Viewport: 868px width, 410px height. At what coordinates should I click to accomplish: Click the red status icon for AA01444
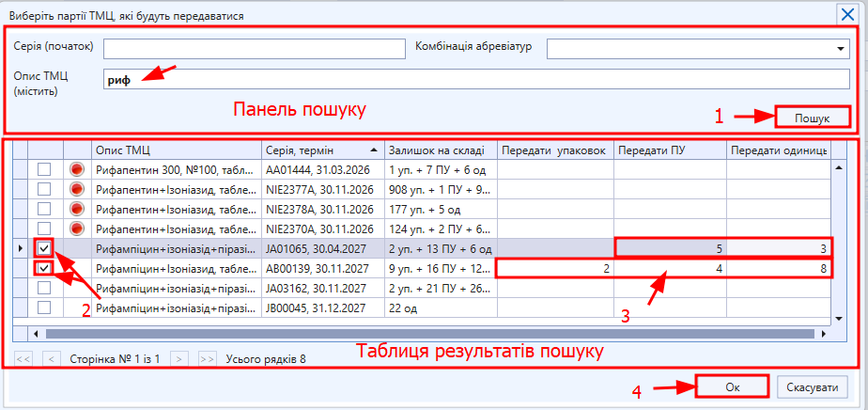(77, 169)
